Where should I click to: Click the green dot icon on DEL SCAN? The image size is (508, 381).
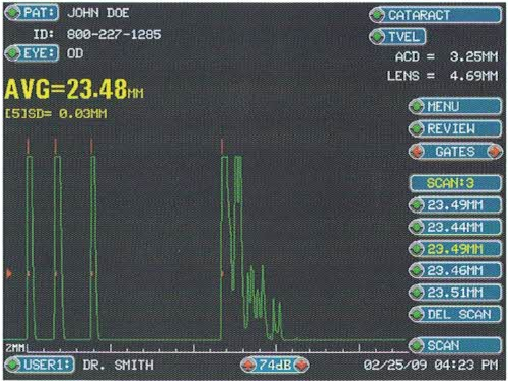tap(417, 315)
